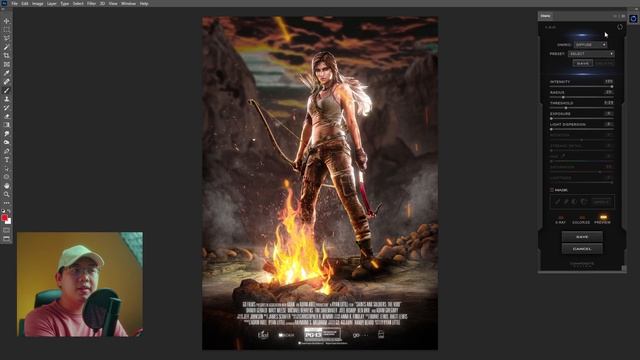Click the Intensity value field
This screenshot has height=360, width=640.
[x=609, y=82]
